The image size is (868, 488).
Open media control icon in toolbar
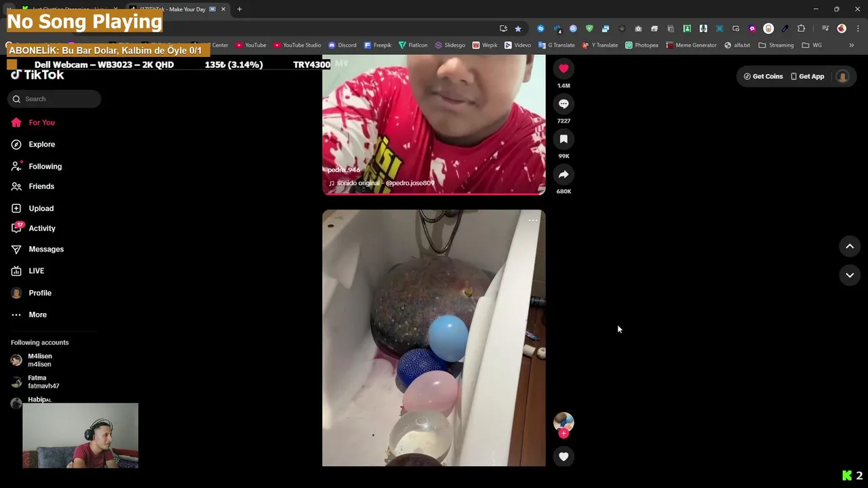[x=825, y=28]
